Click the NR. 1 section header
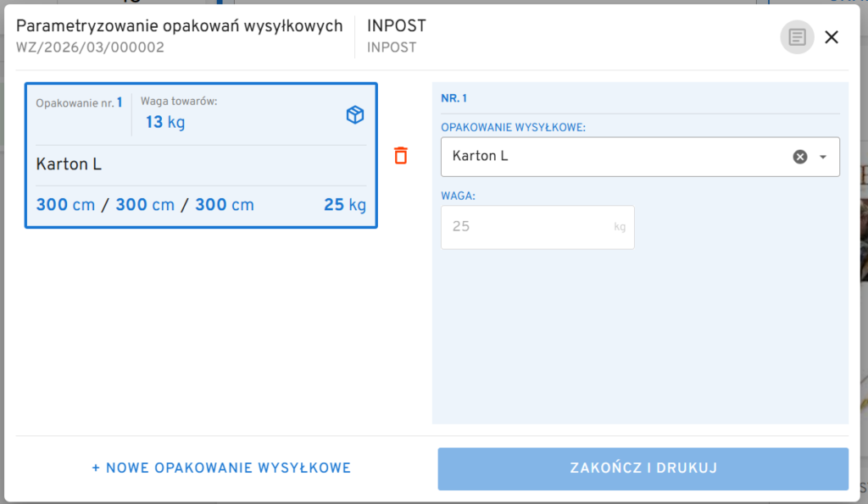The width and height of the screenshot is (868, 504). tap(453, 98)
